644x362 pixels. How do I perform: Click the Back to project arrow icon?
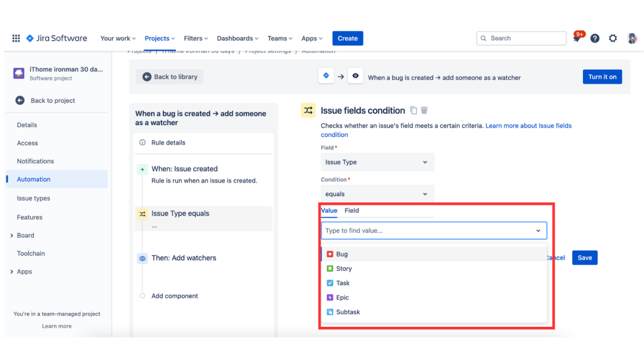pyautogui.click(x=19, y=100)
